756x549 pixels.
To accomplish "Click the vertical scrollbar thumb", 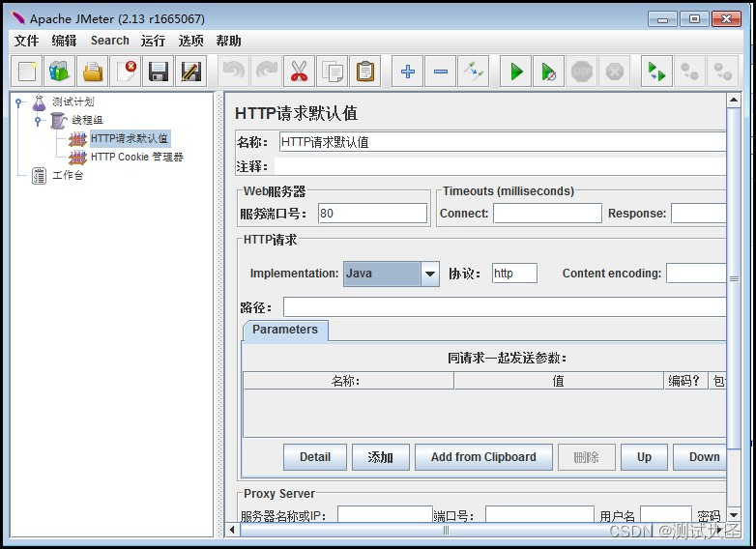I will 734,278.
